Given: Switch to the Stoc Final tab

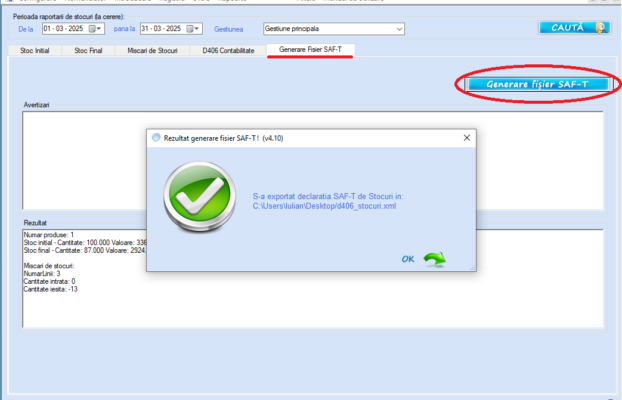Looking at the screenshot, I should (87, 49).
